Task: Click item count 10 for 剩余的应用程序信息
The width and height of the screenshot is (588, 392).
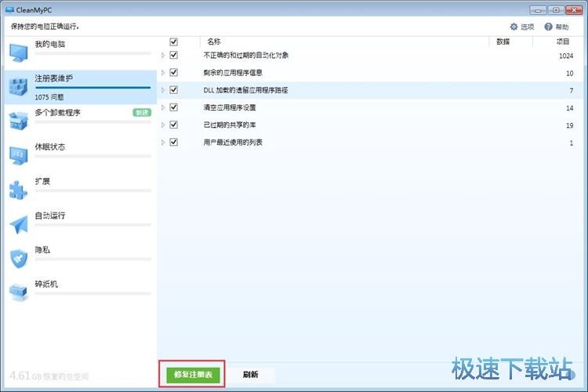Action: [x=570, y=73]
